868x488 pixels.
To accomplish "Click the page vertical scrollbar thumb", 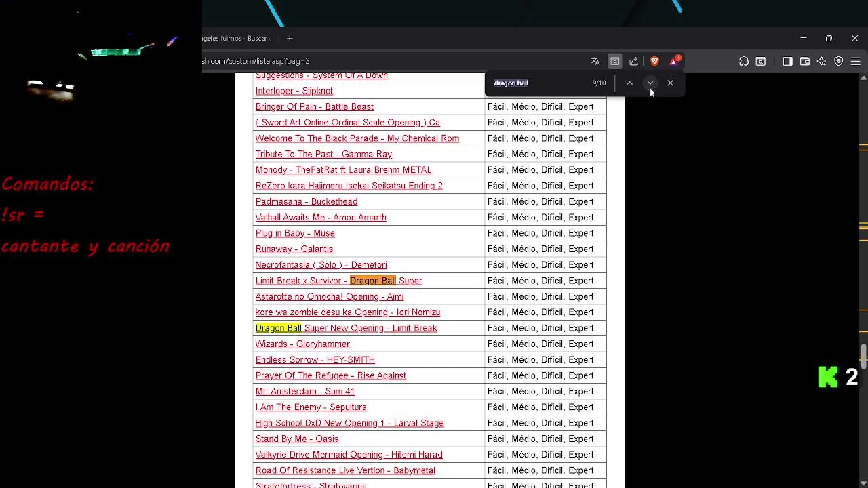I will (x=863, y=358).
